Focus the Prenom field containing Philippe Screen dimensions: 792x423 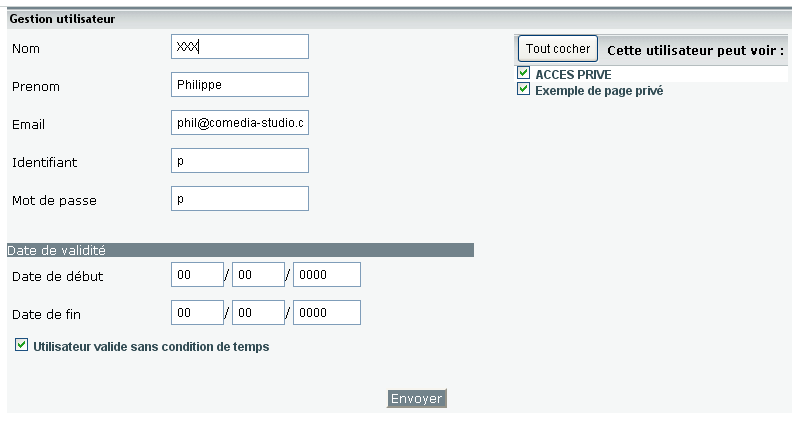[240, 85]
